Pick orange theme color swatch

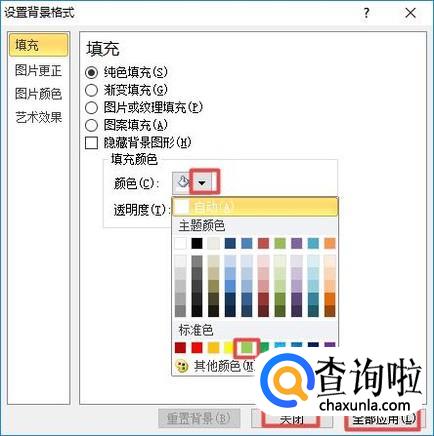click(x=330, y=243)
